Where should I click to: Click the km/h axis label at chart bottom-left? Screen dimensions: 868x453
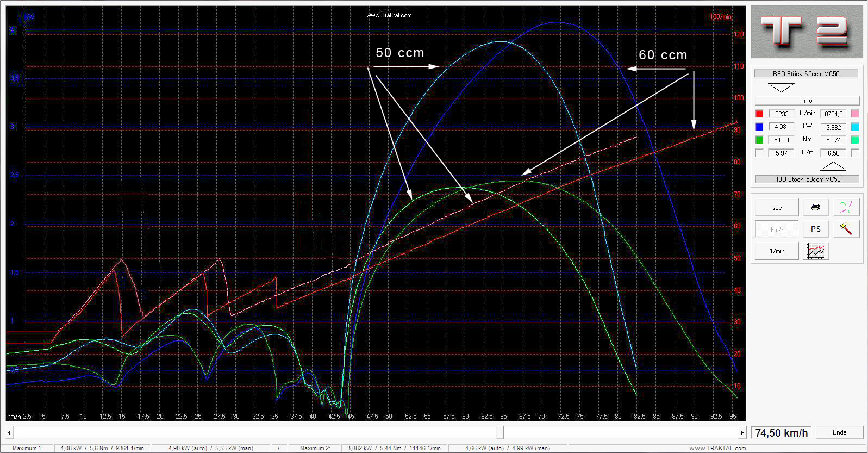pyautogui.click(x=14, y=417)
